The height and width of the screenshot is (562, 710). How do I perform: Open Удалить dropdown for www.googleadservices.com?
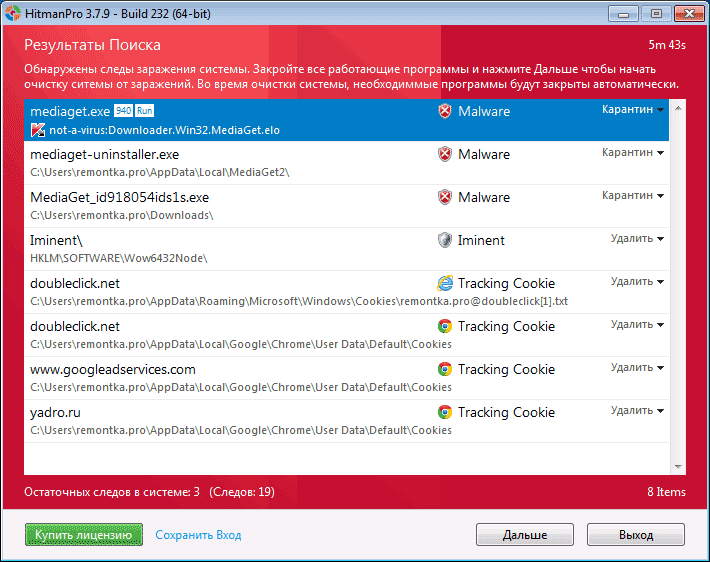click(x=637, y=368)
